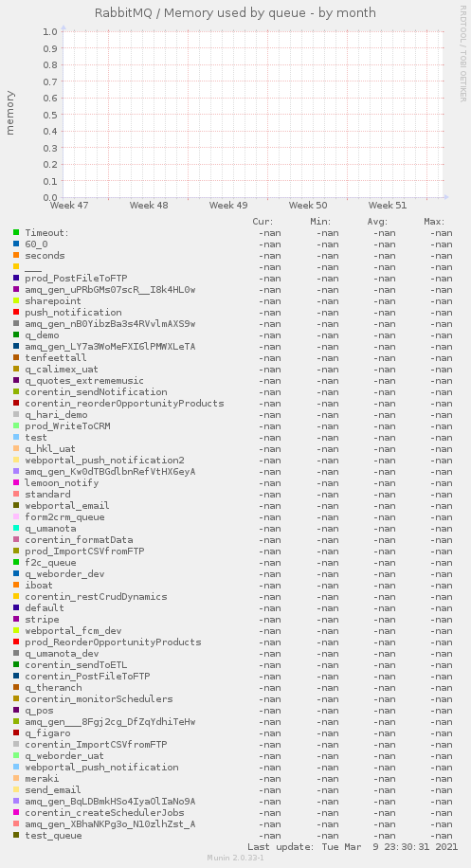Image resolution: width=471 pixels, height=868 pixels.
Task: Click the stripe queue label
Action: [x=42, y=620]
